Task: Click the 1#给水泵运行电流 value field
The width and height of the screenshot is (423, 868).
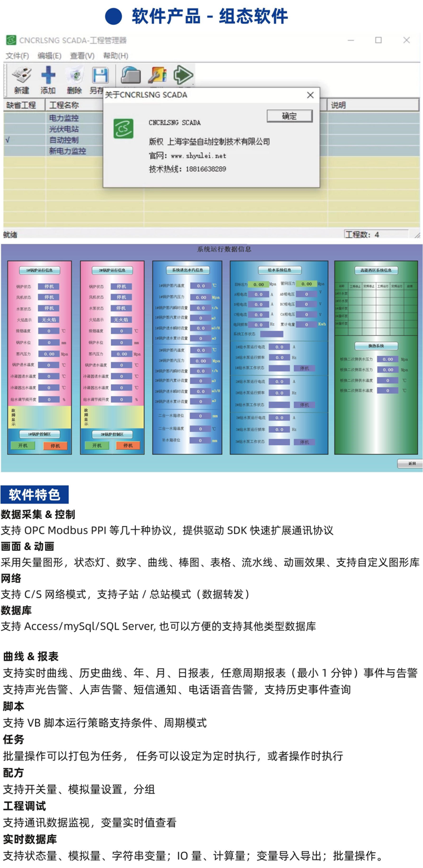Action: 279,347
